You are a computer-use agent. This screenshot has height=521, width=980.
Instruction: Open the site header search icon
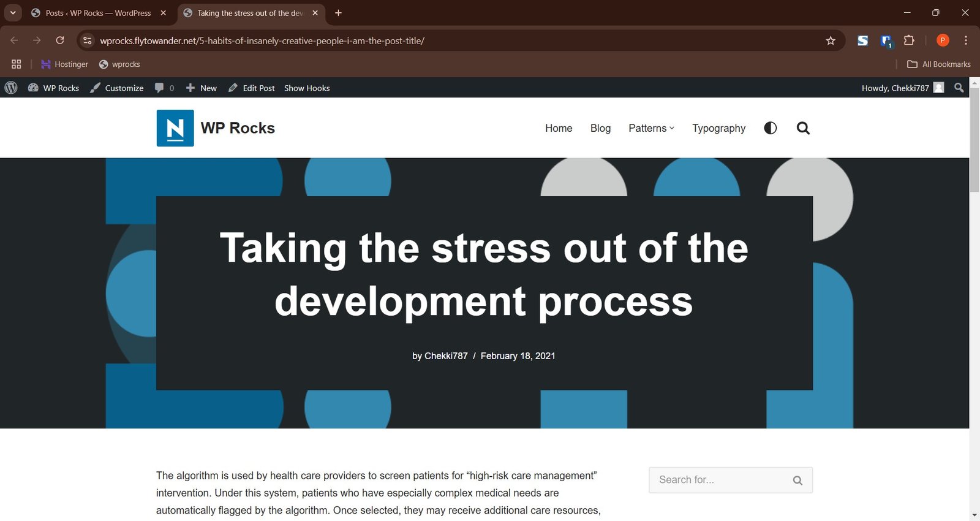(x=803, y=128)
